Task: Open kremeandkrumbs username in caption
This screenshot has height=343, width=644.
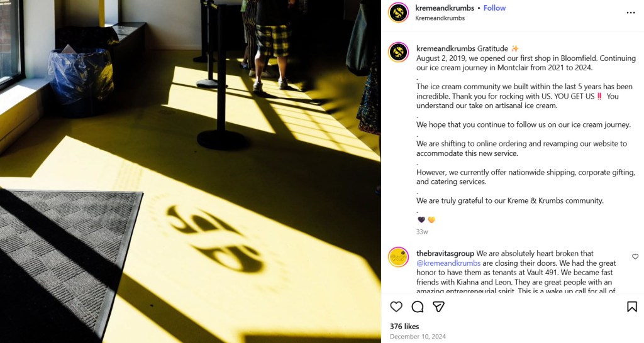Action: [446, 48]
